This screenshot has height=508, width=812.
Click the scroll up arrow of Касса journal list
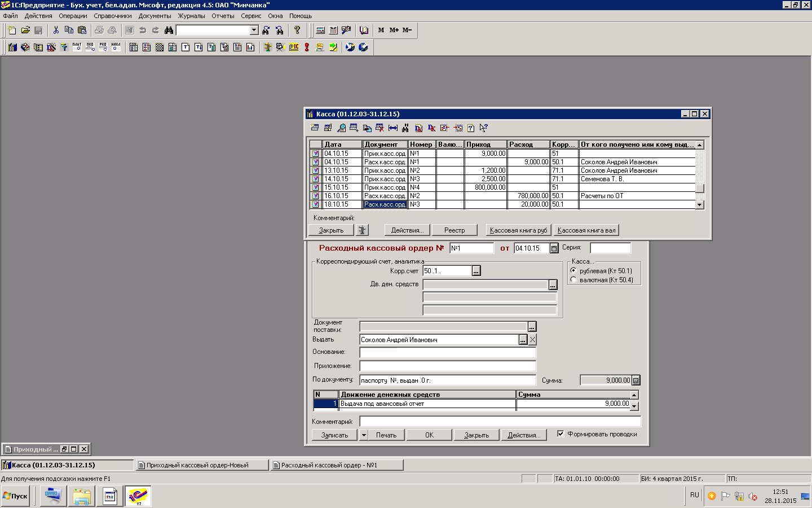[x=699, y=145]
